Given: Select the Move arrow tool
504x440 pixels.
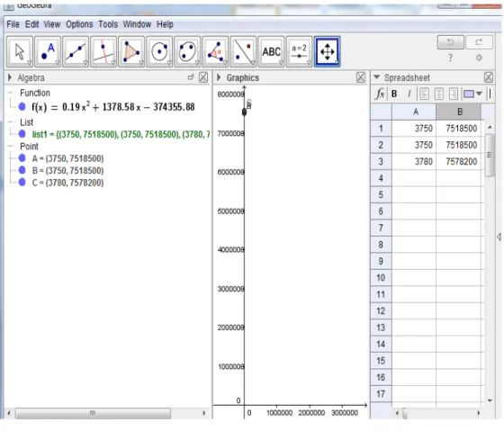Looking at the screenshot, I should 20,52.
